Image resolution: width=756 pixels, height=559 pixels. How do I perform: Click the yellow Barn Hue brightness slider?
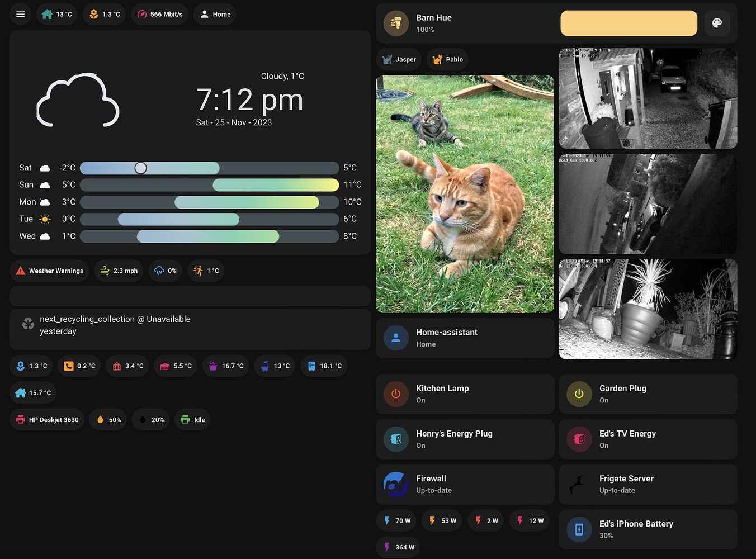click(629, 23)
